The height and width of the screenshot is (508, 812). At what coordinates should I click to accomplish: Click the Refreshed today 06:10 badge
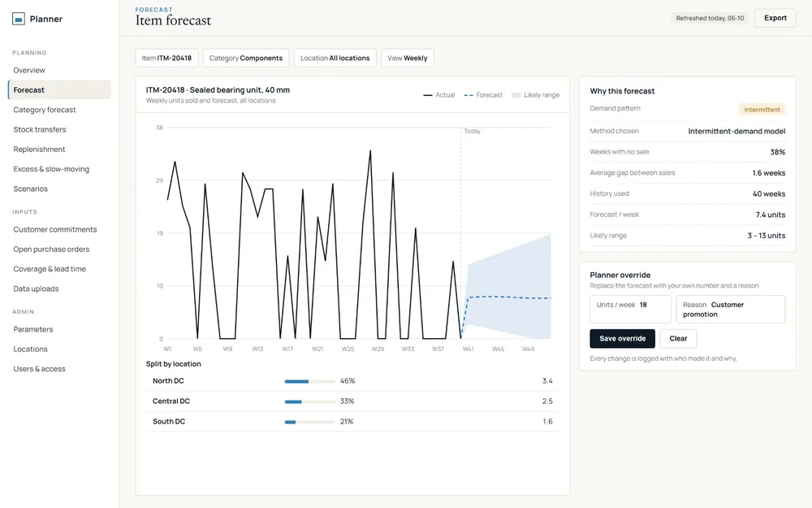(710, 18)
